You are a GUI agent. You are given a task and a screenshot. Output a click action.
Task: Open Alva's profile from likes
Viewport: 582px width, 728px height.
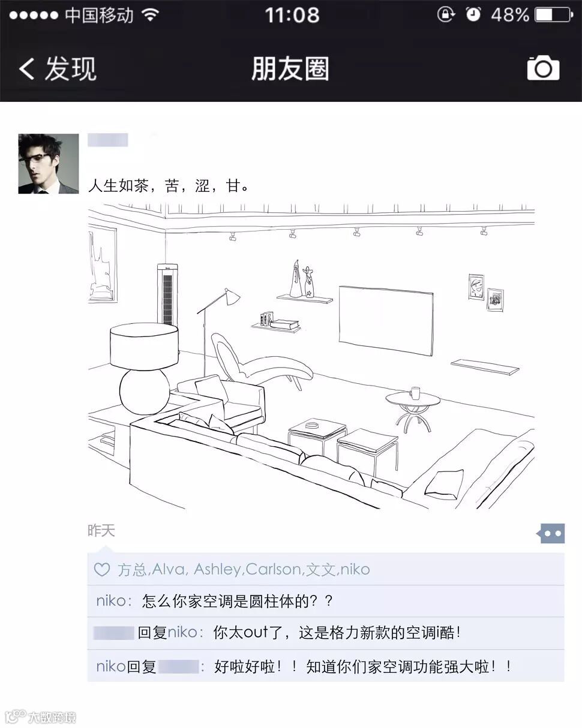pos(169,569)
